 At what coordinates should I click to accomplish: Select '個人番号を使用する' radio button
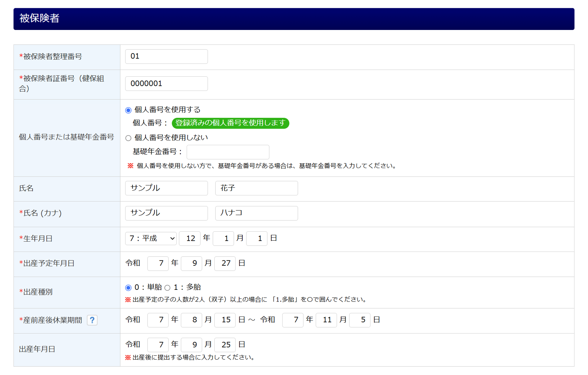point(128,110)
